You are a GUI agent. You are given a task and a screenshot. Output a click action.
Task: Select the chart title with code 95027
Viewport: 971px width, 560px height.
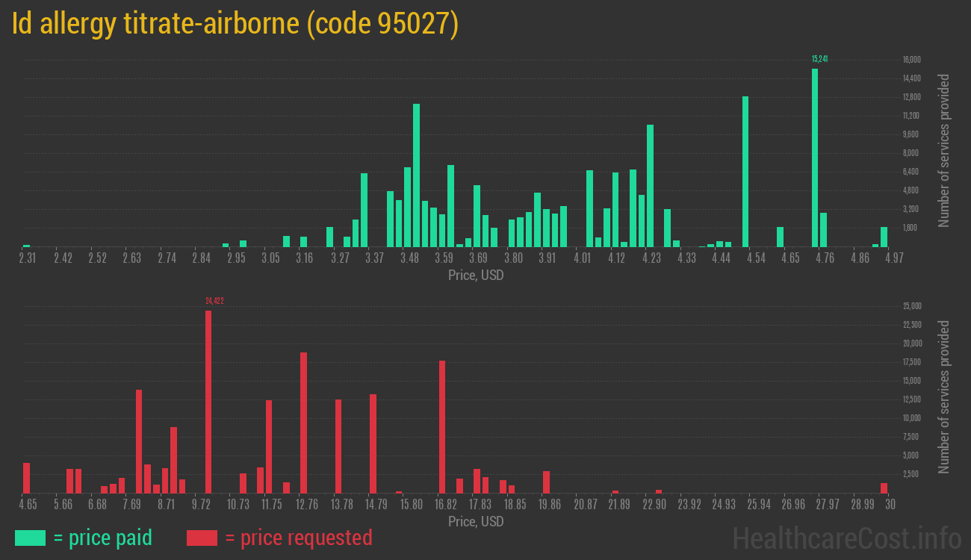235,25
